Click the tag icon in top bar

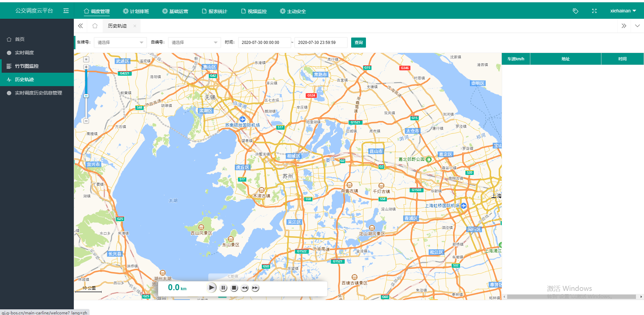coord(575,11)
